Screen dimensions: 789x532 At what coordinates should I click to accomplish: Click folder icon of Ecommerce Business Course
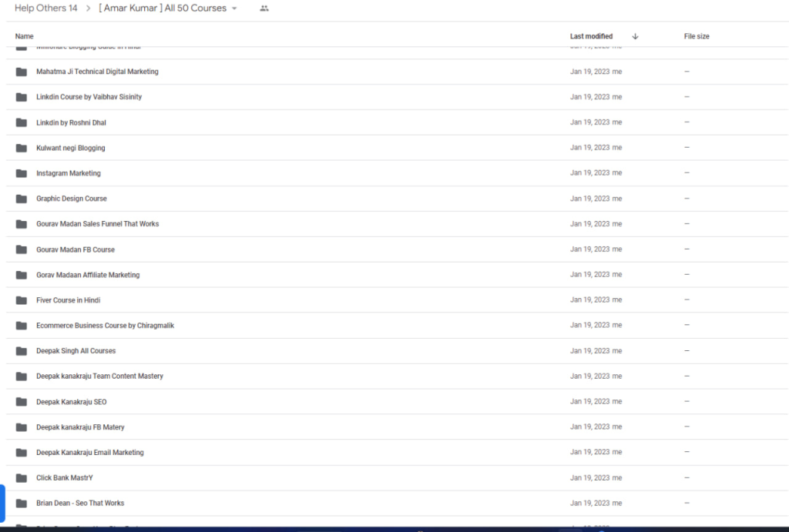pyautogui.click(x=21, y=326)
